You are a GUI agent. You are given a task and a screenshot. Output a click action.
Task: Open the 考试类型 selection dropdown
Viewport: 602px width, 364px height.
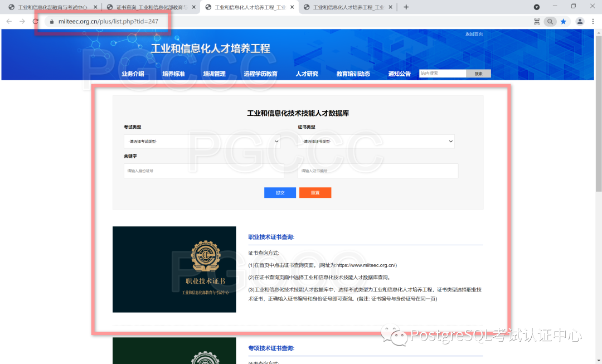pyautogui.click(x=203, y=141)
